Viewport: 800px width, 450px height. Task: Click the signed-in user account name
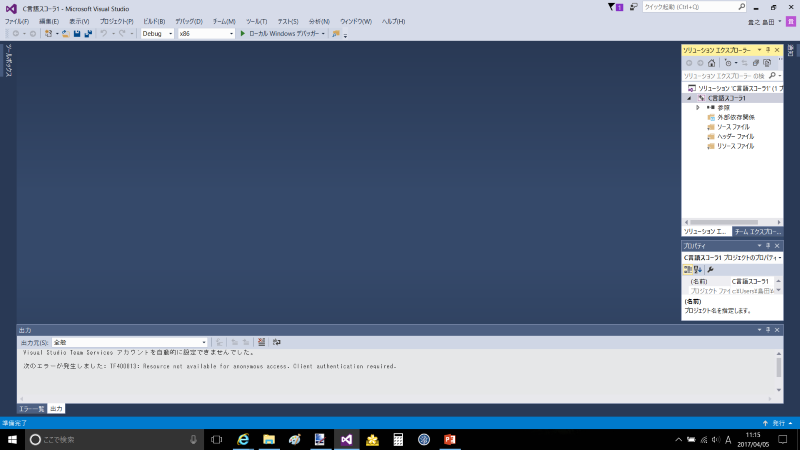pyautogui.click(x=761, y=22)
